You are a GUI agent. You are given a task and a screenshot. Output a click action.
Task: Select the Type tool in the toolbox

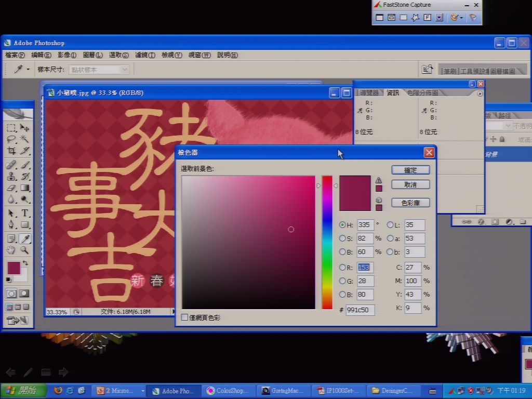[25, 214]
